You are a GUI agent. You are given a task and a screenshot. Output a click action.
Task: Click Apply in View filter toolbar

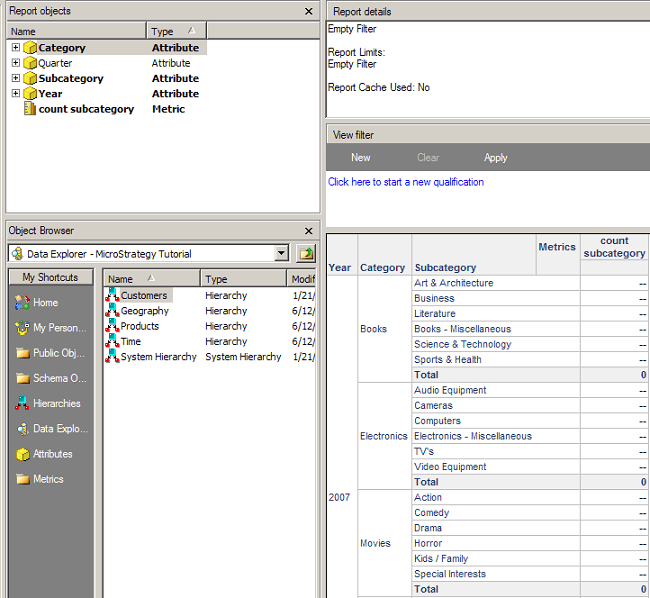point(496,158)
